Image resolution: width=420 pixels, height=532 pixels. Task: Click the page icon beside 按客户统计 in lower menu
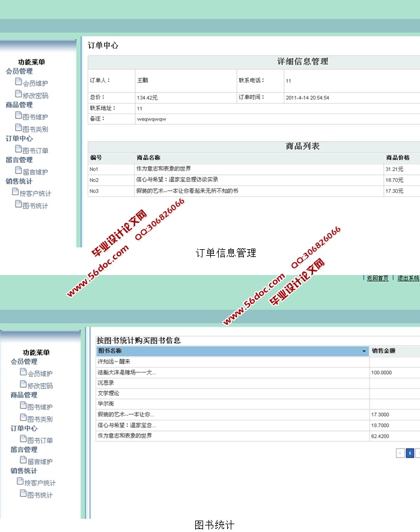[x=20, y=482]
